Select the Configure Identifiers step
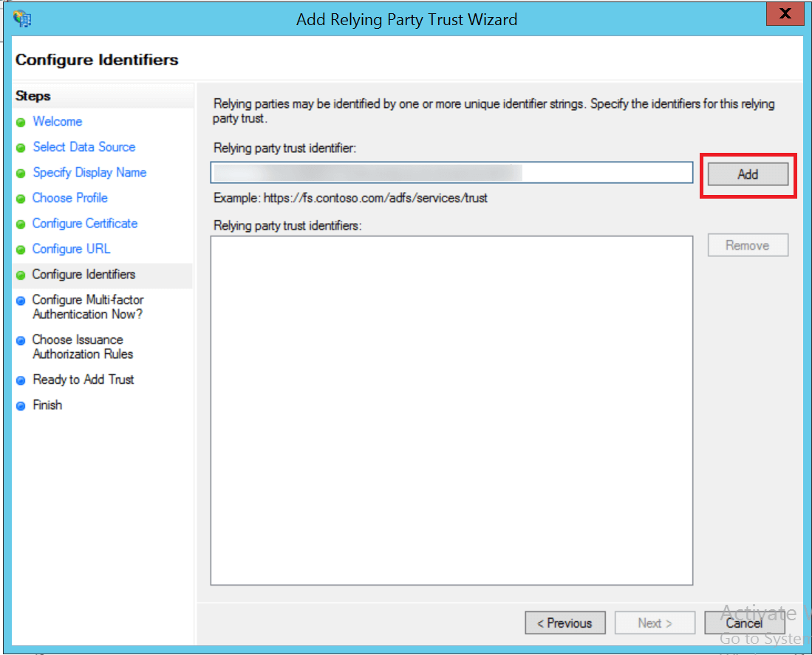This screenshot has width=812, height=655. pyautogui.click(x=84, y=274)
